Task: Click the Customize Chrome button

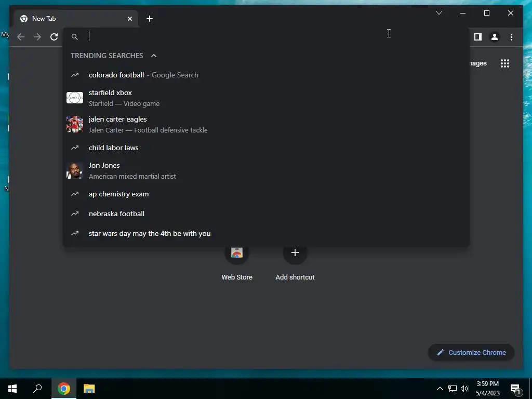Action: point(471,353)
